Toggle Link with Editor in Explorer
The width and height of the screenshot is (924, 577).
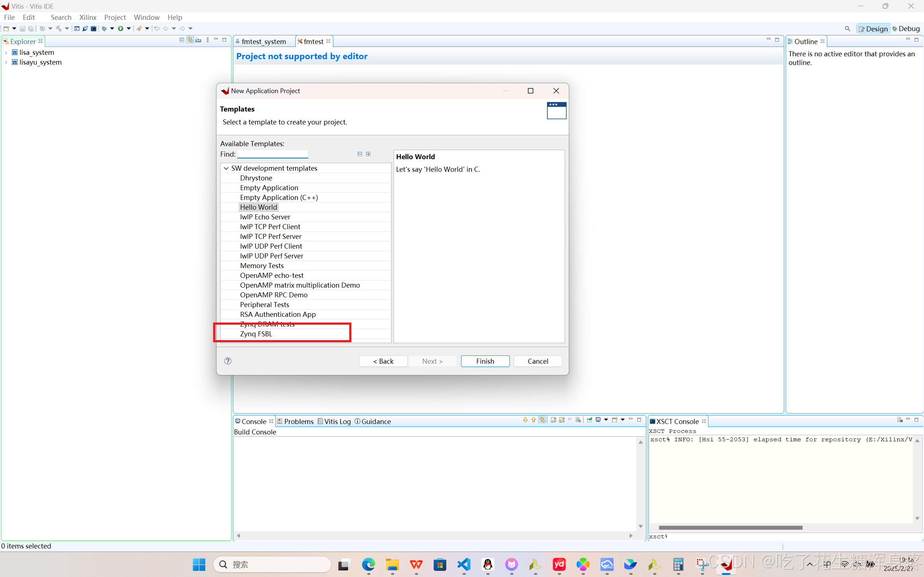tap(190, 40)
